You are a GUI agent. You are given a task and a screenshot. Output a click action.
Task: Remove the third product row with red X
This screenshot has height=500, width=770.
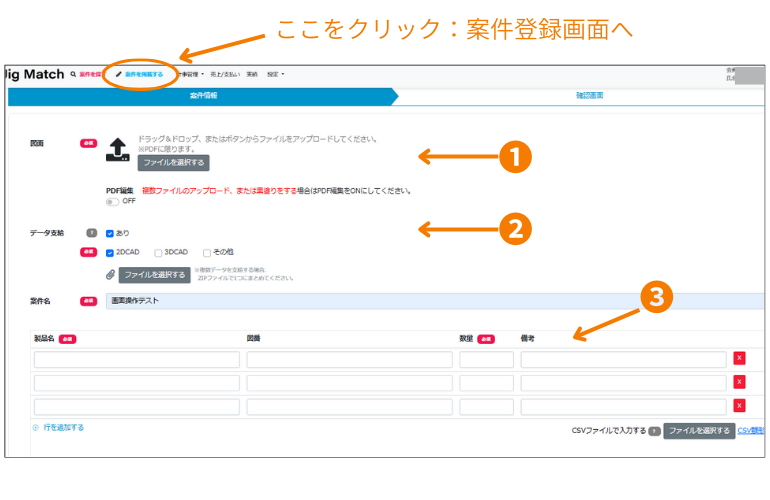pyautogui.click(x=739, y=405)
